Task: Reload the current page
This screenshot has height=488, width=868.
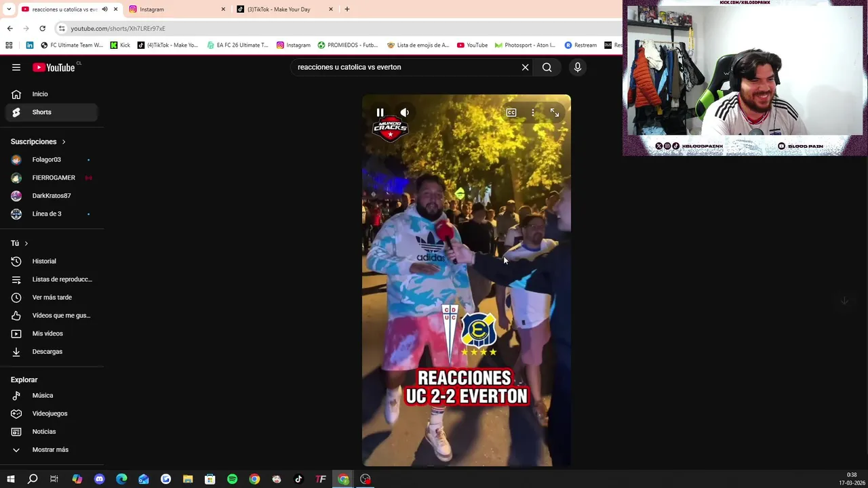Action: click(x=42, y=28)
